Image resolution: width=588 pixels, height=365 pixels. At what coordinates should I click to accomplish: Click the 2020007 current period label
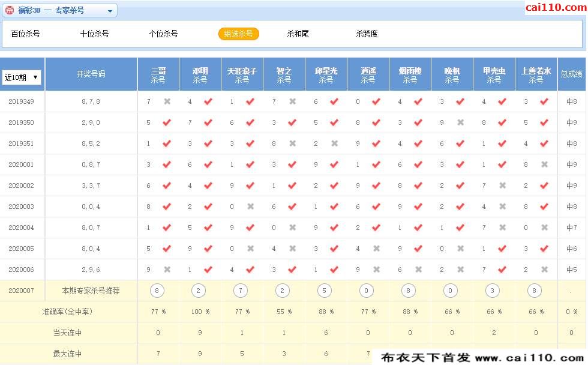(21, 291)
